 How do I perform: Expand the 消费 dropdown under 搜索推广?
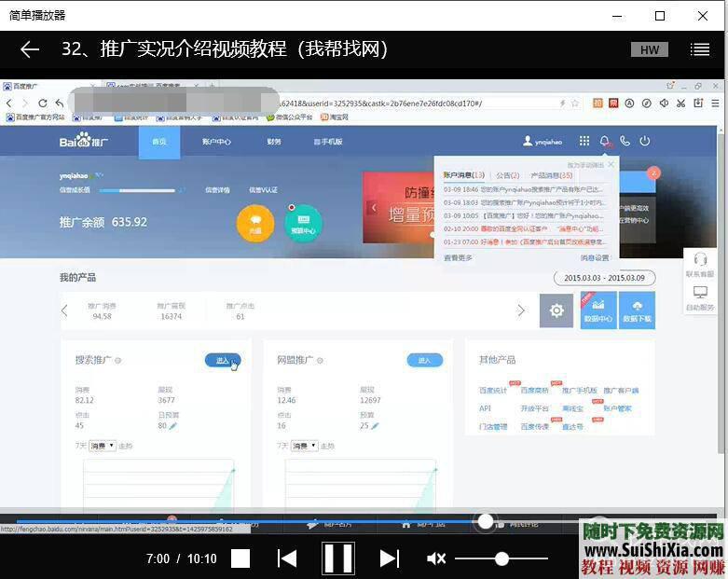[x=103, y=446]
